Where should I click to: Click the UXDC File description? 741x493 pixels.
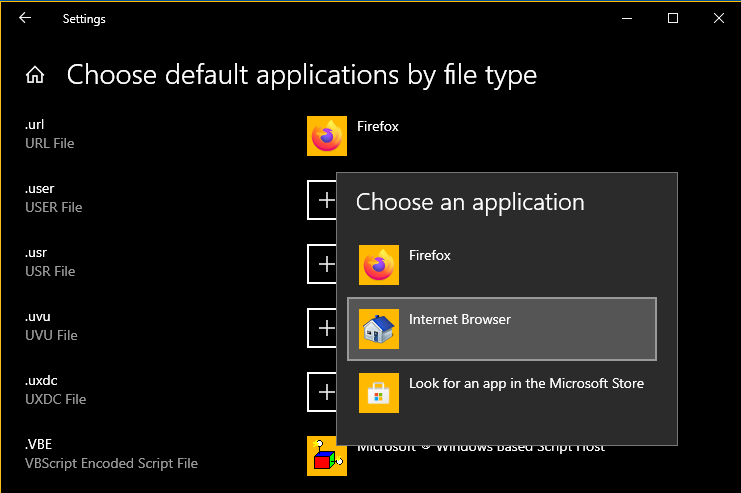coord(56,399)
